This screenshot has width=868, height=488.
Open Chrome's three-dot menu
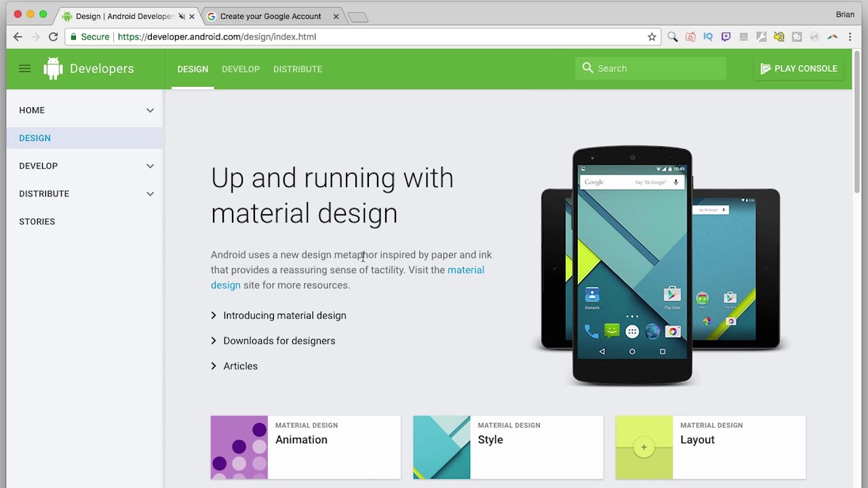coord(850,37)
